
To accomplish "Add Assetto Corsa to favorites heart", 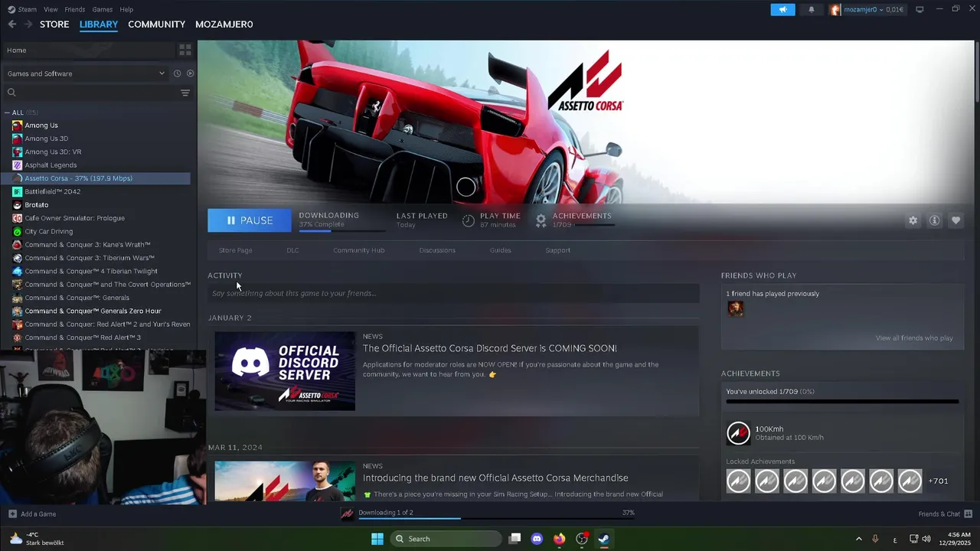I will (x=955, y=220).
